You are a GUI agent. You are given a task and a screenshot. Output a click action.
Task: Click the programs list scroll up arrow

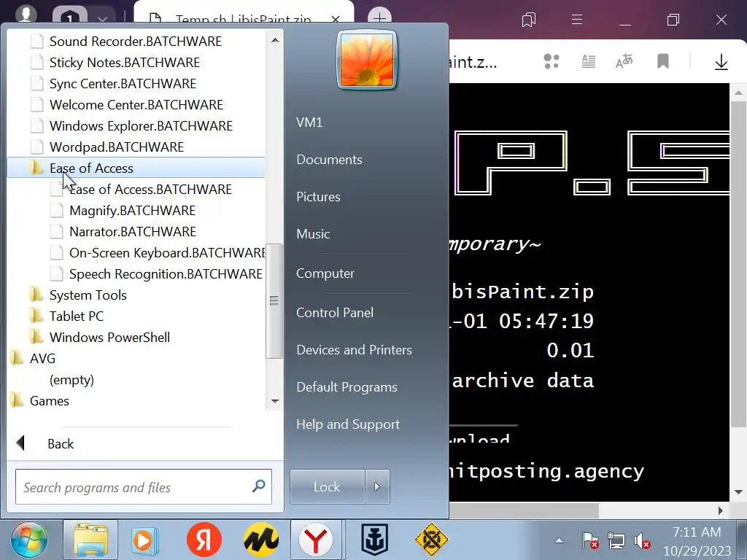tap(275, 41)
